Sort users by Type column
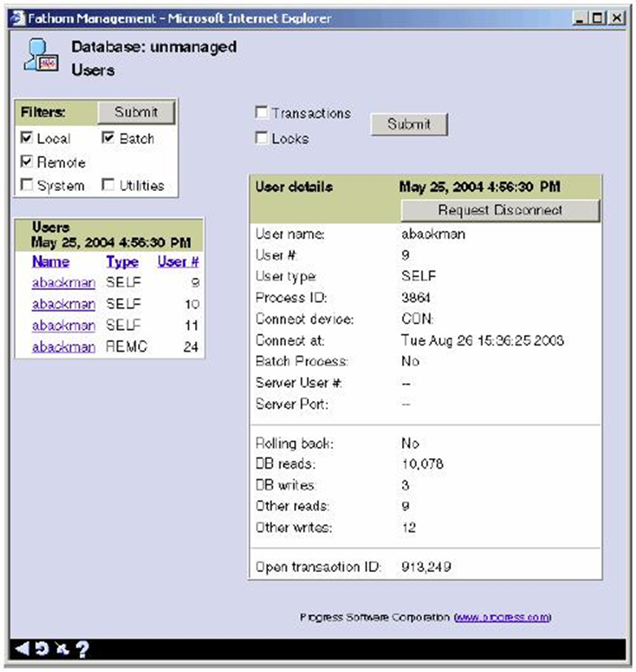This screenshot has width=636, height=672. tap(122, 262)
